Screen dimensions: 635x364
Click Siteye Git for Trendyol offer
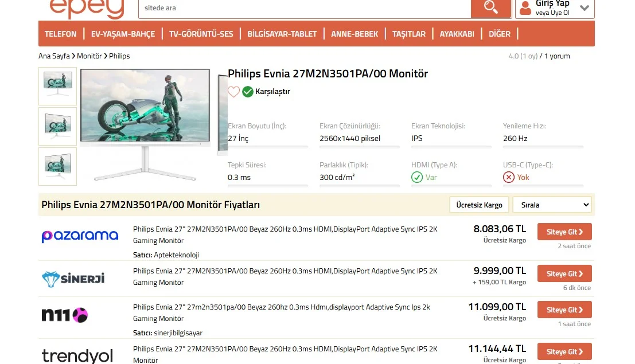[x=564, y=352]
